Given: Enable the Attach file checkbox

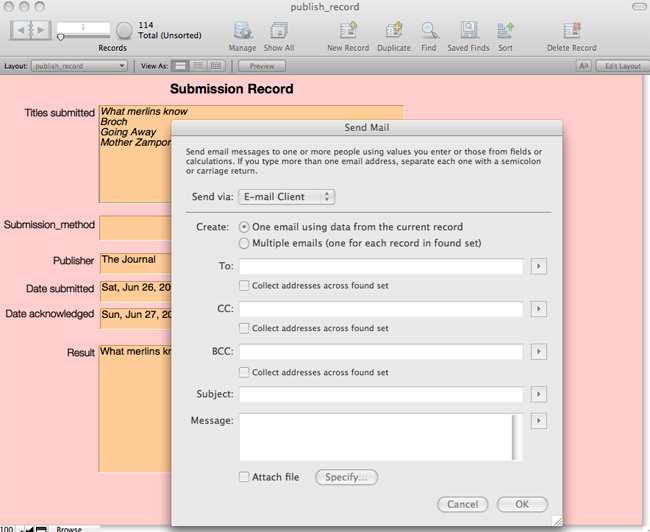Looking at the screenshot, I should 244,477.
